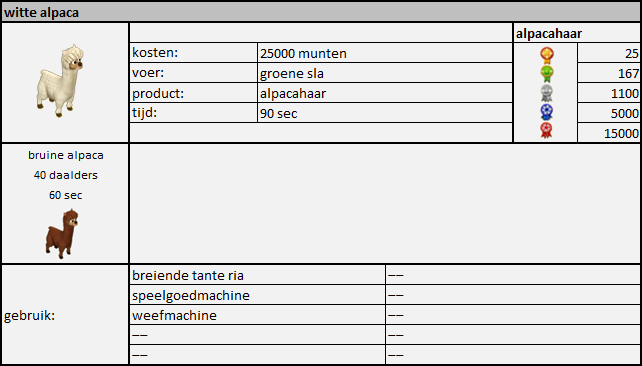Select the '25000 munten' cost cell

click(x=385, y=53)
